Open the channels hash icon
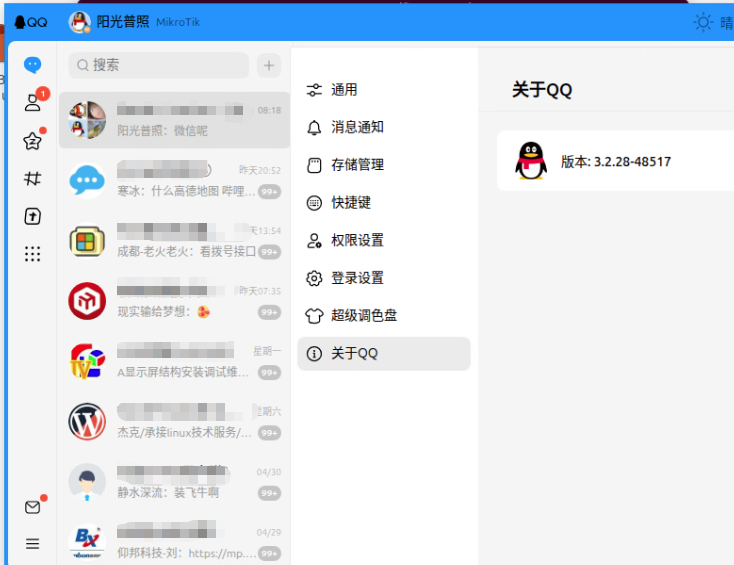This screenshot has width=734, height=565. pyautogui.click(x=32, y=178)
